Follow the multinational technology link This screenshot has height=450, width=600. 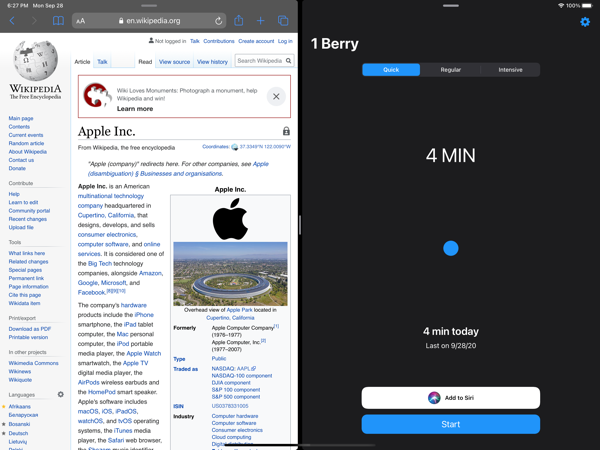(x=111, y=196)
